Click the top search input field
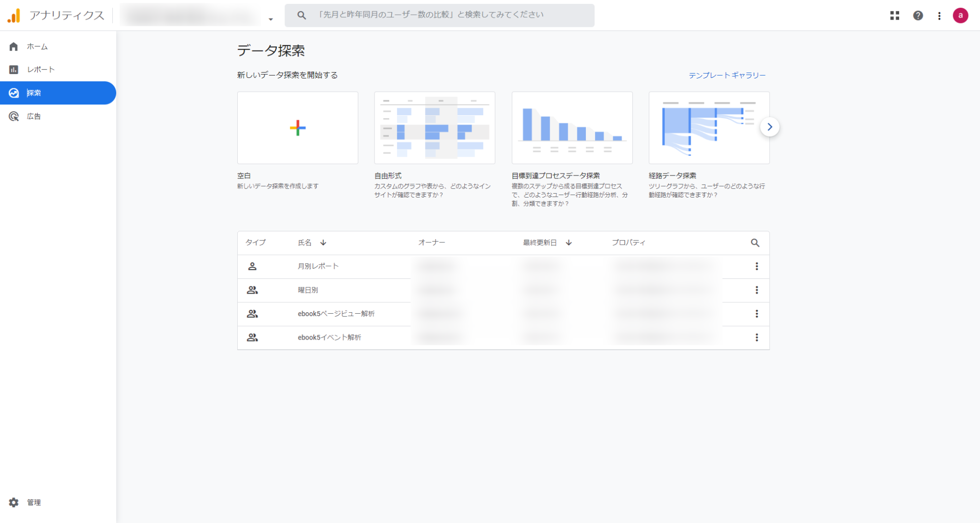This screenshot has height=523, width=980. coord(439,15)
